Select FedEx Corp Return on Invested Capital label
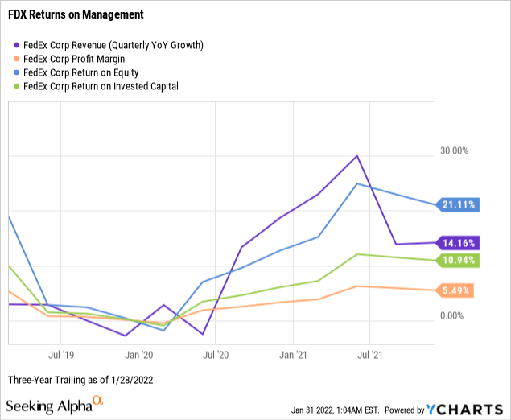Screen dimensions: 511x420 tap(101, 86)
